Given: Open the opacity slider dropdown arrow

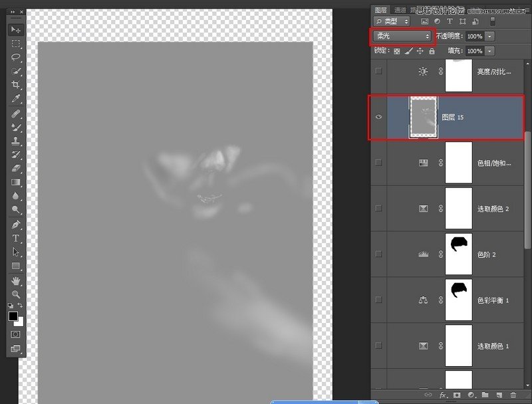Looking at the screenshot, I should pyautogui.click(x=489, y=36).
